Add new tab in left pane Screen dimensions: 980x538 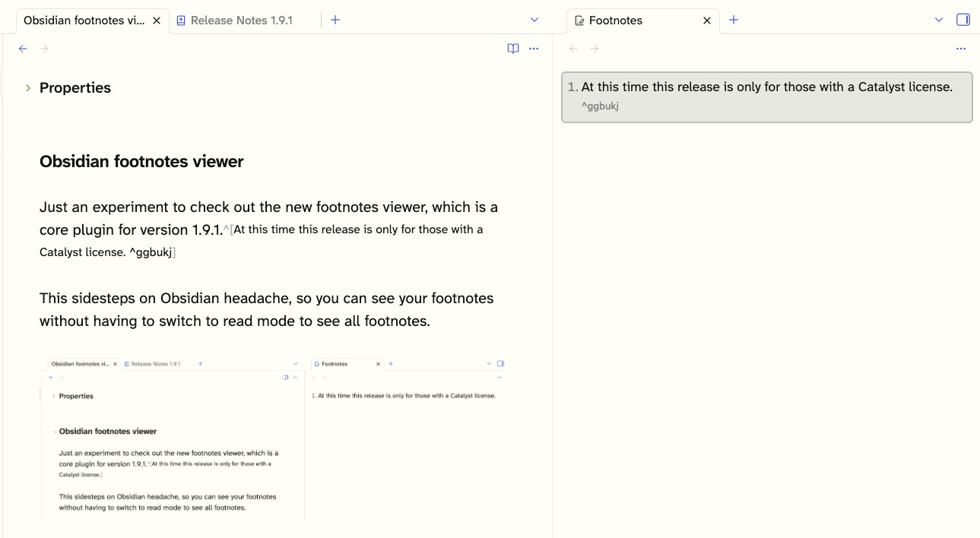click(x=335, y=20)
